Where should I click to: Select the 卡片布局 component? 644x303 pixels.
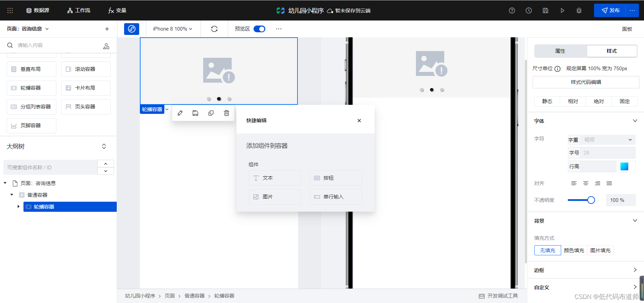tap(86, 88)
